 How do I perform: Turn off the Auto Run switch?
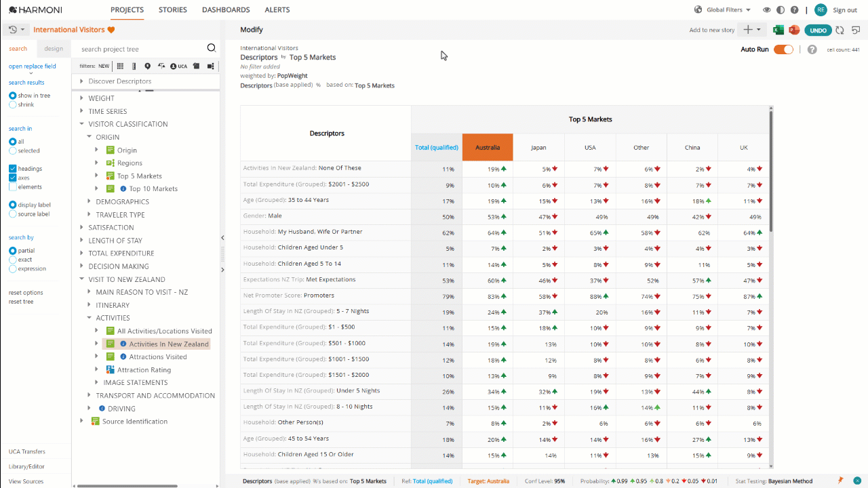point(783,49)
